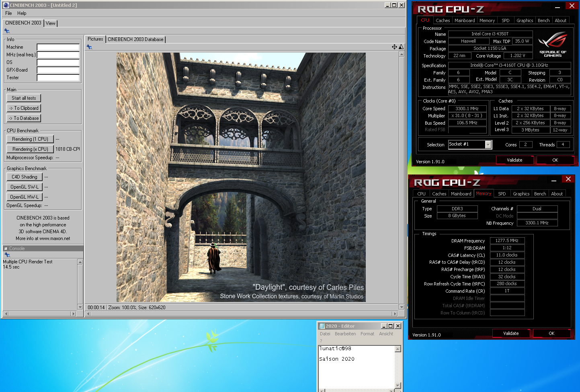Screen dimensions: 580x392
Task: Open Bench tab in the CPU-Z processor window
Action: [x=543, y=21]
